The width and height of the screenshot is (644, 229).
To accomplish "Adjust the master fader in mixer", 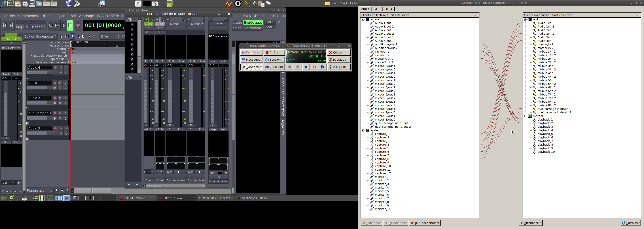I will point(213,96).
